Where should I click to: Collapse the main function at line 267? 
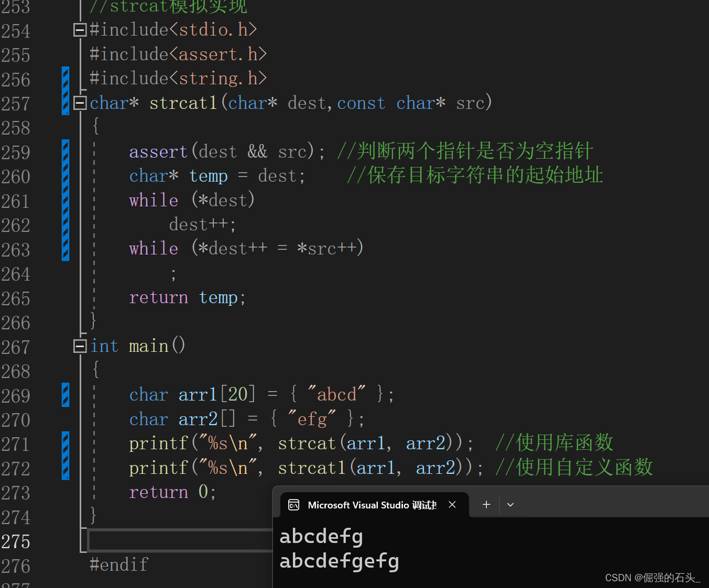click(80, 346)
